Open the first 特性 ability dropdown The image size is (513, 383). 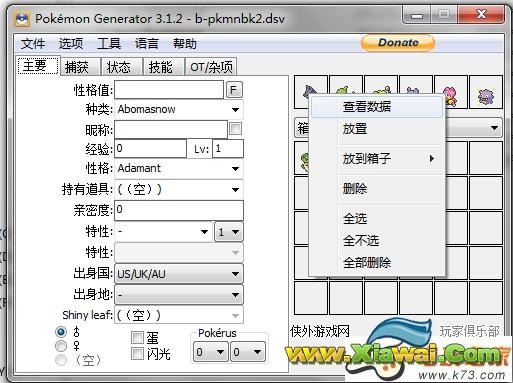point(163,232)
